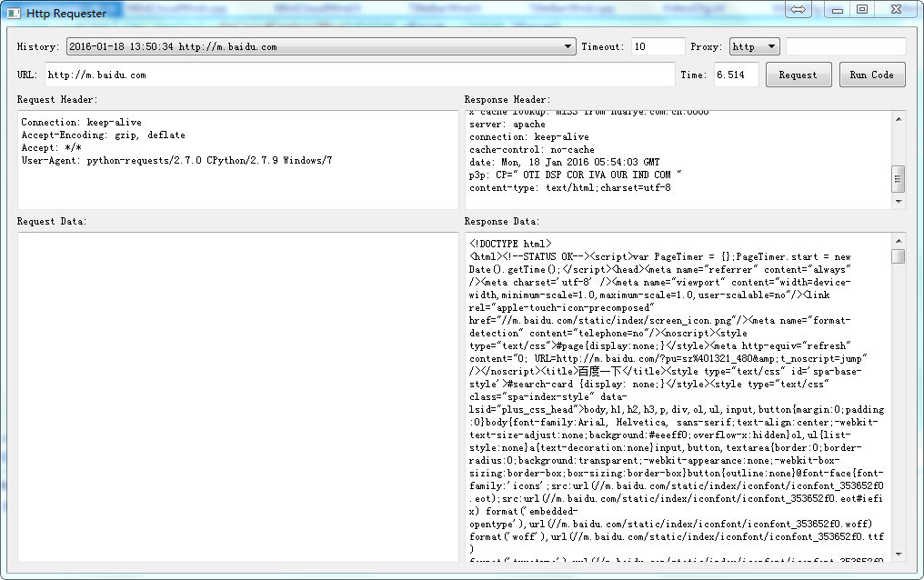Viewport: 924px width, 580px height.
Task: Click the Http Requester title bar app icon
Action: [15, 13]
